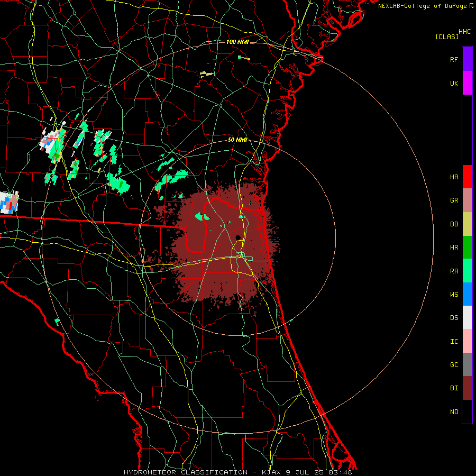The image size is (476, 476).
Task: Click the UK legend label
Action: pyautogui.click(x=454, y=83)
